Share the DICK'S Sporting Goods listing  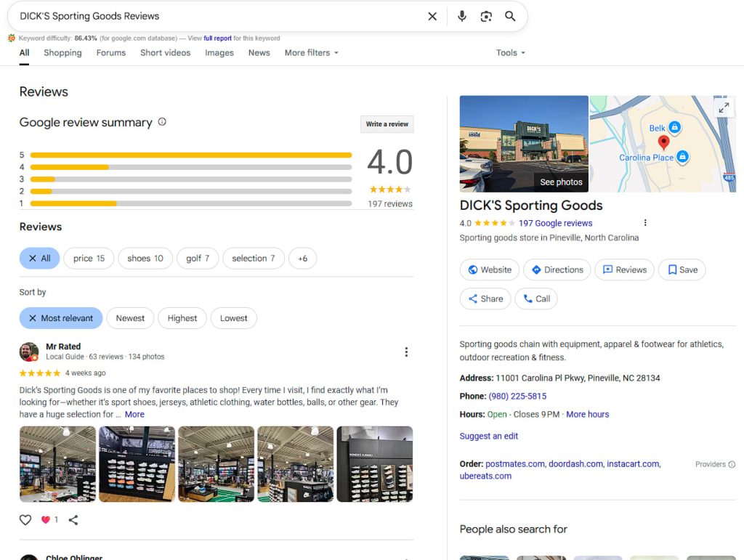click(485, 299)
